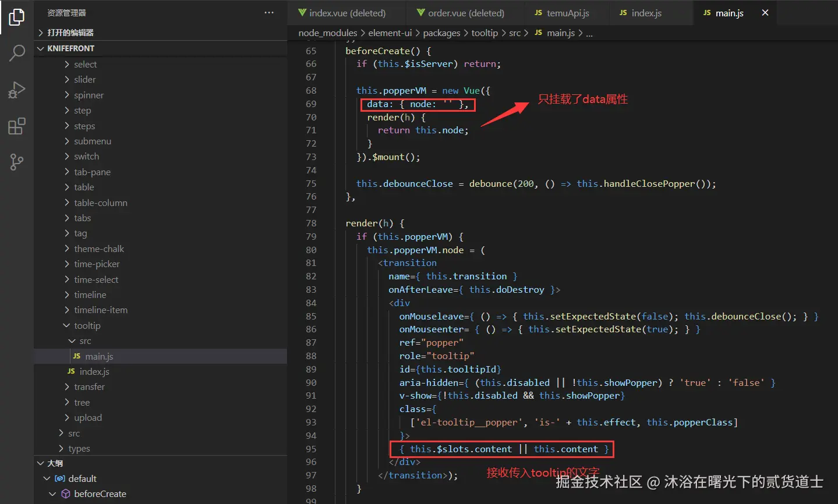The height and width of the screenshot is (504, 838).
Task: Close the main.js editor tab
Action: [x=765, y=13]
